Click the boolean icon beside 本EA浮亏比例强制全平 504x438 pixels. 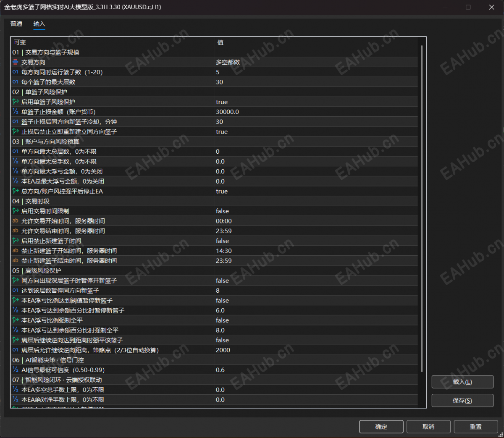coord(16,320)
